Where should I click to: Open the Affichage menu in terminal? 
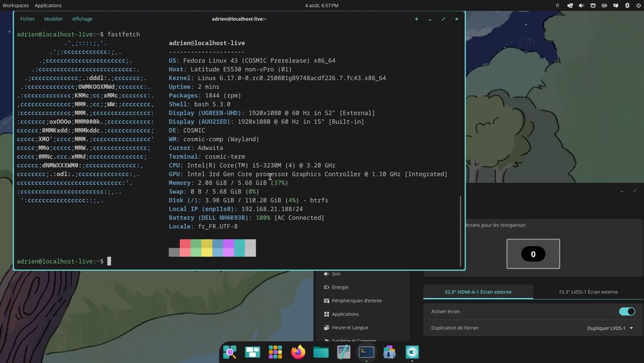(x=82, y=19)
